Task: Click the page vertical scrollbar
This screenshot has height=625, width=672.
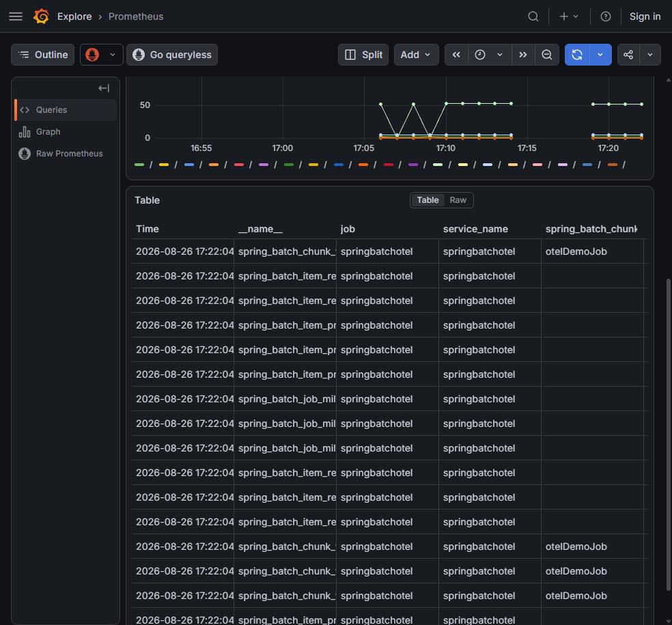Action: (x=668, y=434)
